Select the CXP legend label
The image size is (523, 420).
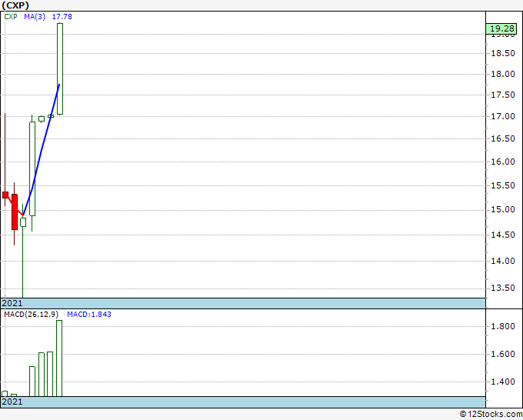(x=12, y=16)
